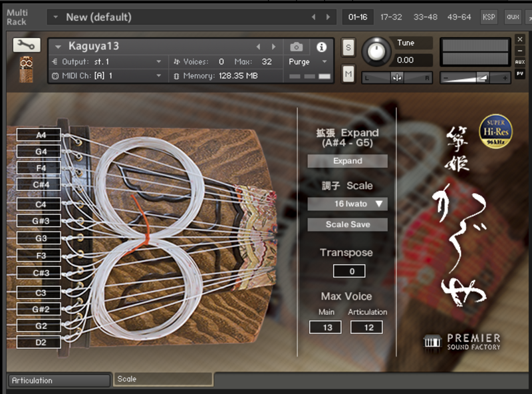Open the Scale tab
This screenshot has width=532, height=394.
tap(164, 379)
